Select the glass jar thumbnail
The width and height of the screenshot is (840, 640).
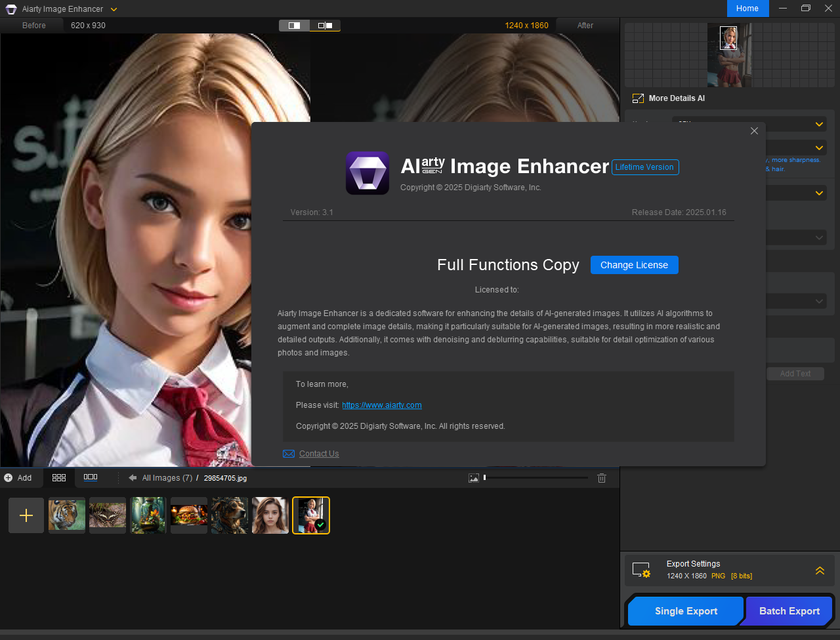point(148,515)
